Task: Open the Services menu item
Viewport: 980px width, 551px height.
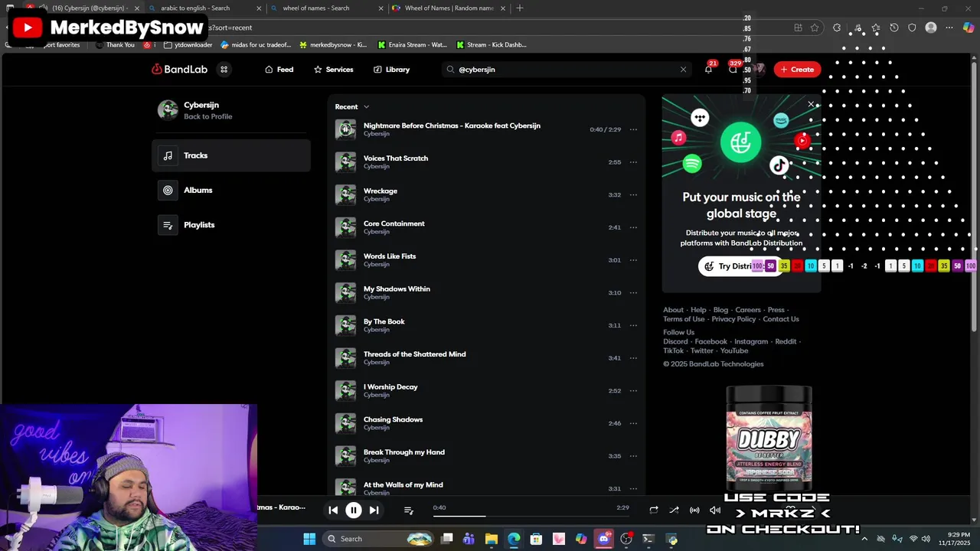Action: tap(334, 70)
